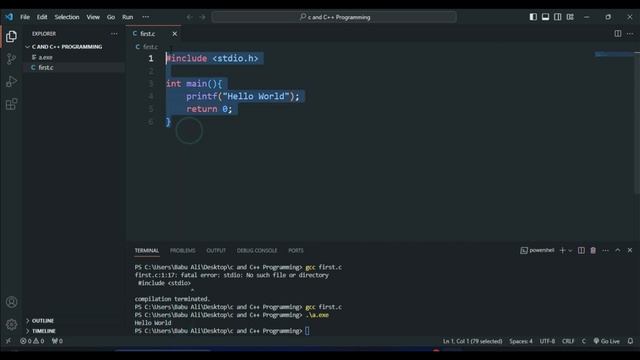Switch to the OUTPUT tab
The width and height of the screenshot is (640, 360).
coord(216,251)
